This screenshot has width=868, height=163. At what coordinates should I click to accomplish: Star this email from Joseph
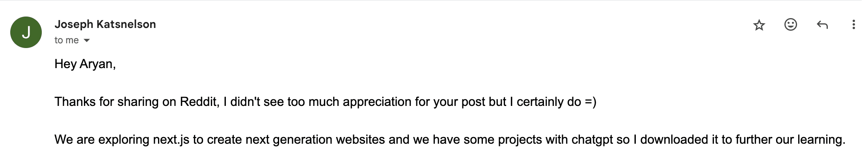pos(759,25)
